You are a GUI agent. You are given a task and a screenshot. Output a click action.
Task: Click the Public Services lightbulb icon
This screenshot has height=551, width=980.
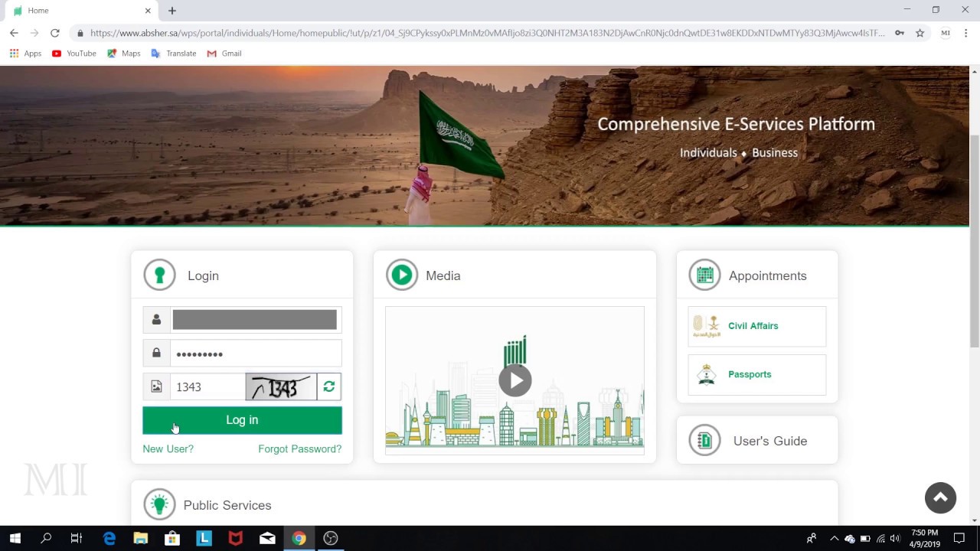click(x=159, y=504)
